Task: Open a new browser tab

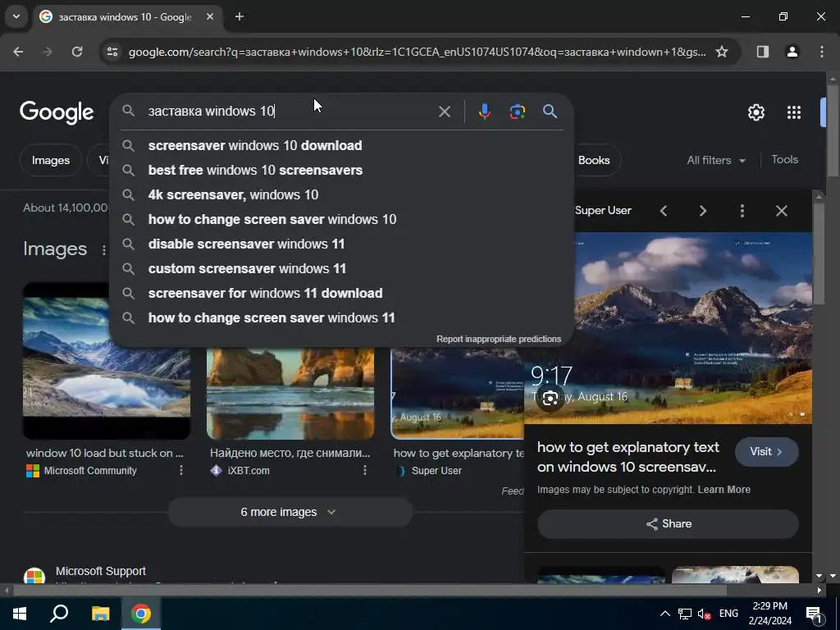Action: coord(240,16)
